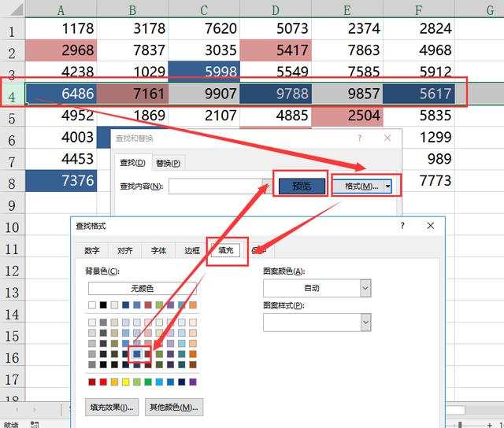The image size is (504, 428).
Task: Select cell containing 7161
Action: tap(132, 94)
